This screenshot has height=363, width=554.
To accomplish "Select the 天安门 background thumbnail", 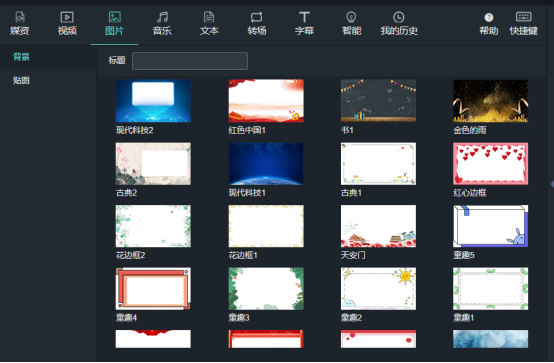I will (x=378, y=226).
